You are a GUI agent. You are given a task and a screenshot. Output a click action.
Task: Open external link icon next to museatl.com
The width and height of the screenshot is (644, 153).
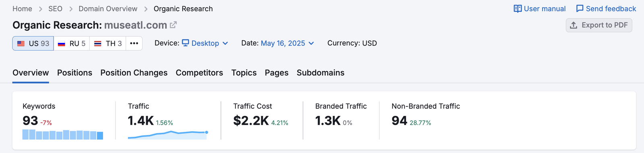173,25
